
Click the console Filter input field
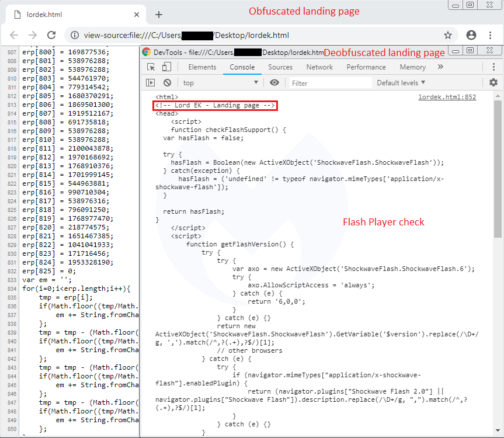click(330, 83)
